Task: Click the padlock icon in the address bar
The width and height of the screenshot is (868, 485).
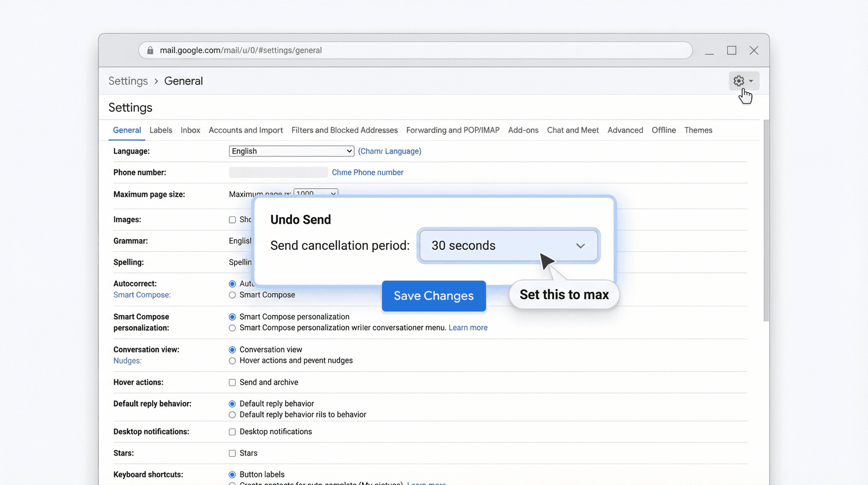Action: pyautogui.click(x=150, y=50)
